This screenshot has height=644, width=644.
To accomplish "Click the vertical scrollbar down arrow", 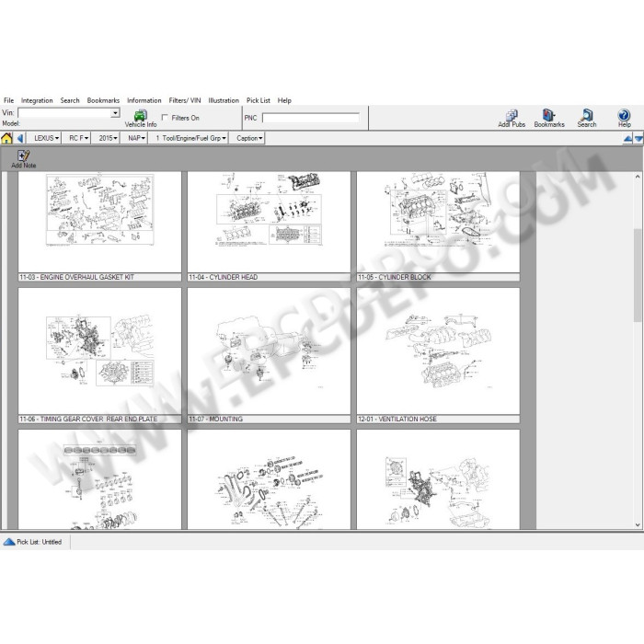I will [638, 524].
